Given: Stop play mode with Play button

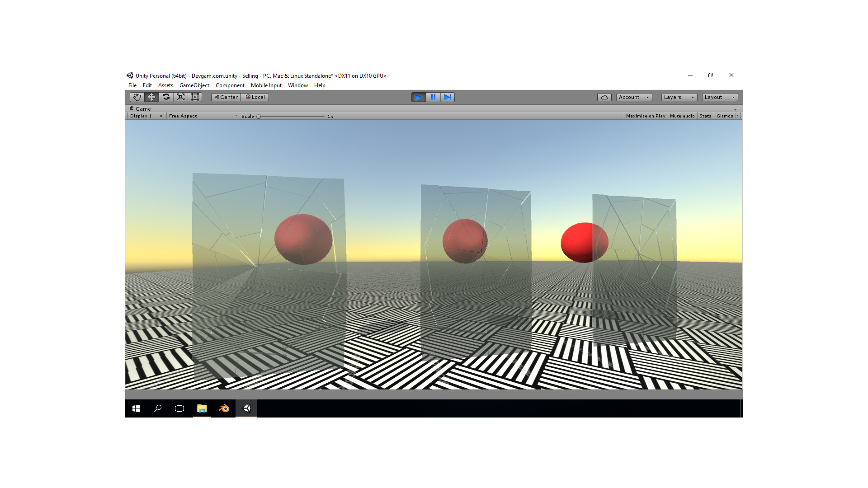Looking at the screenshot, I should (419, 97).
